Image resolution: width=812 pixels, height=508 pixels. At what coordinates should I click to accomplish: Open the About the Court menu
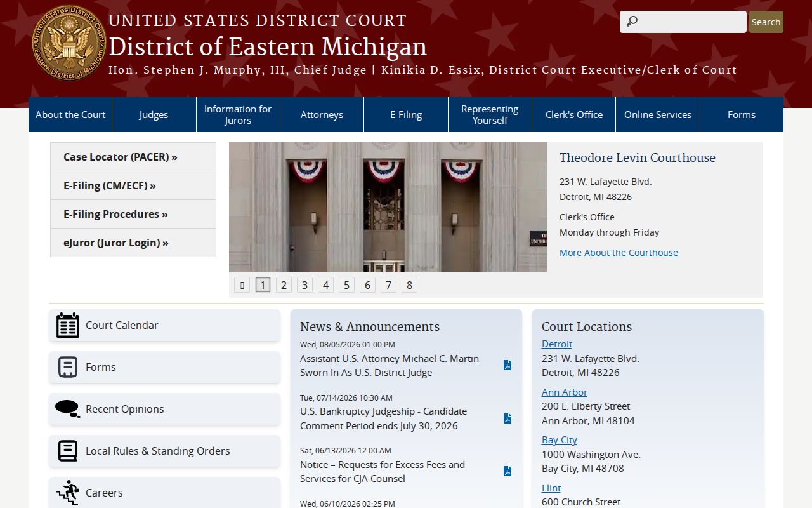pos(70,114)
